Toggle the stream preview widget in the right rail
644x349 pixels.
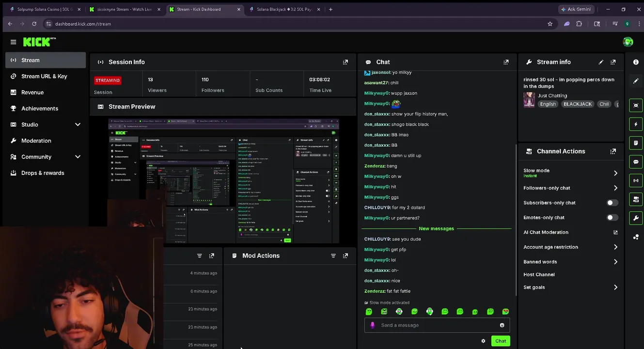click(x=636, y=105)
